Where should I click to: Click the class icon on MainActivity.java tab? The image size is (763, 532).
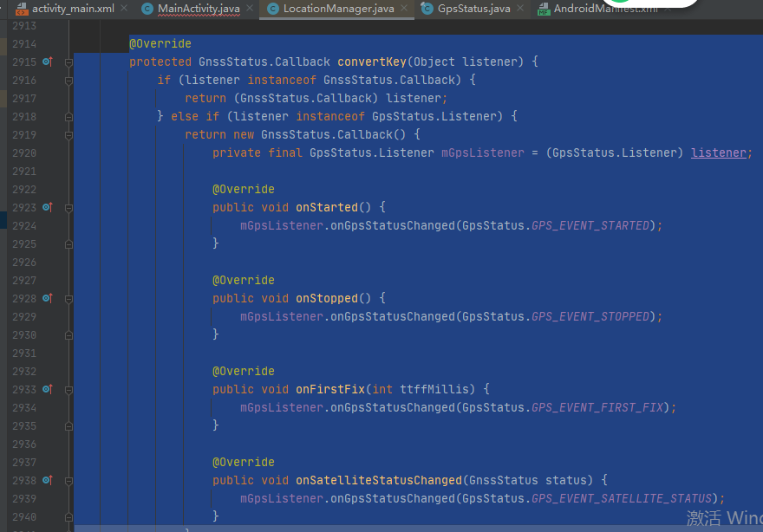click(147, 10)
